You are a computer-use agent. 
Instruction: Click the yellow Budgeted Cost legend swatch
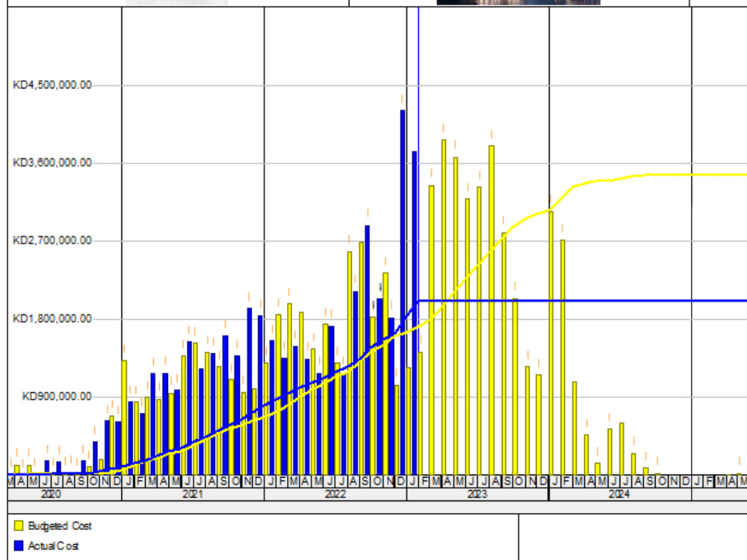click(19, 526)
